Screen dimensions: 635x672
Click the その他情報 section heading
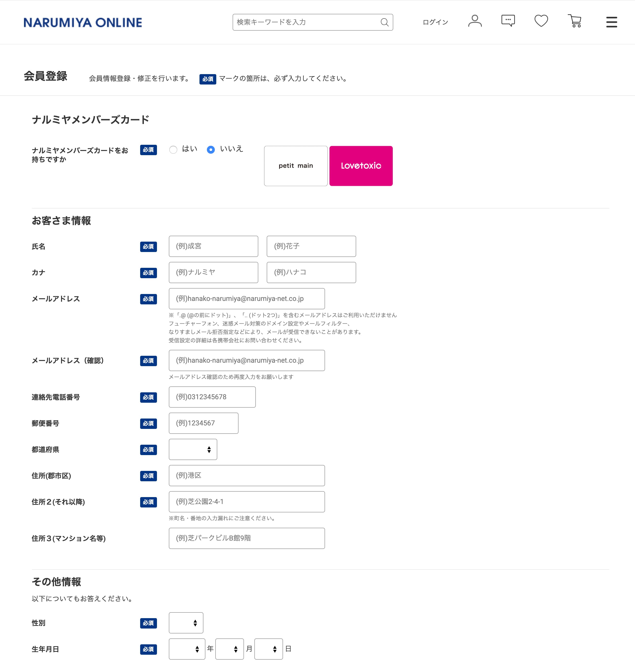(56, 582)
